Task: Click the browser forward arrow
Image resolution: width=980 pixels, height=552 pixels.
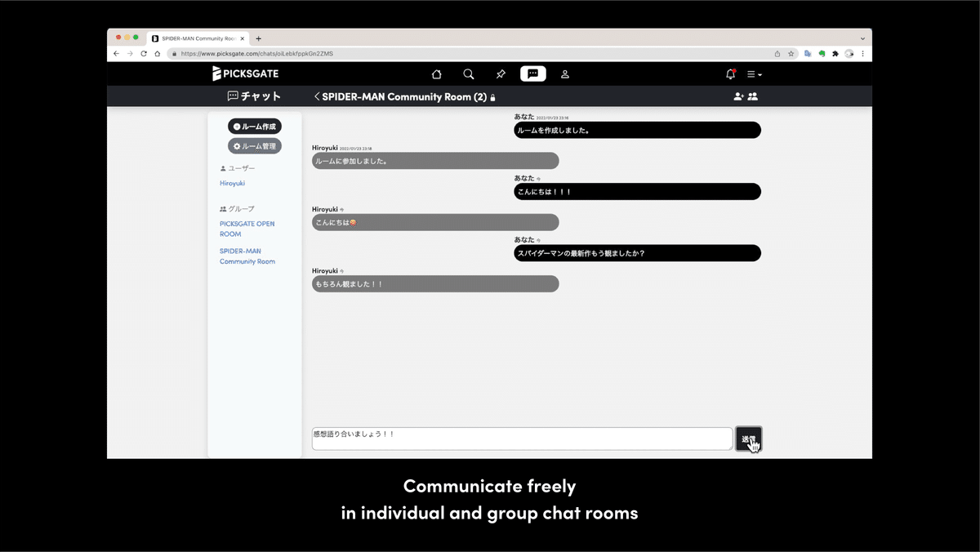Action: click(130, 54)
